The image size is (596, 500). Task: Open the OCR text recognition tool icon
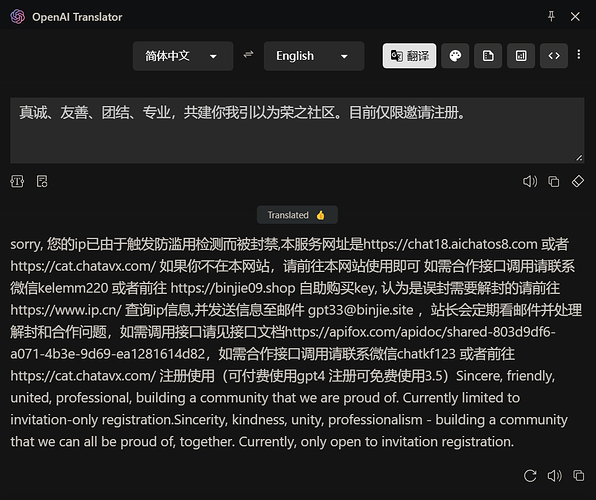click(17, 181)
